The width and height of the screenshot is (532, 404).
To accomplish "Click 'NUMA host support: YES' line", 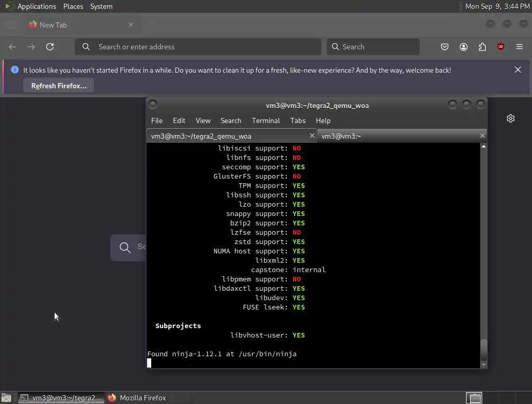I will click(x=259, y=251).
